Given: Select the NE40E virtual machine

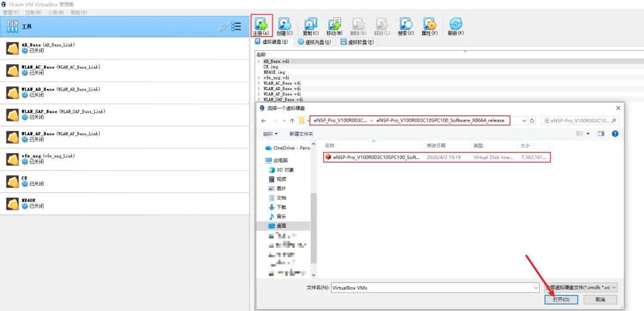Looking at the screenshot, I should 125,204.
